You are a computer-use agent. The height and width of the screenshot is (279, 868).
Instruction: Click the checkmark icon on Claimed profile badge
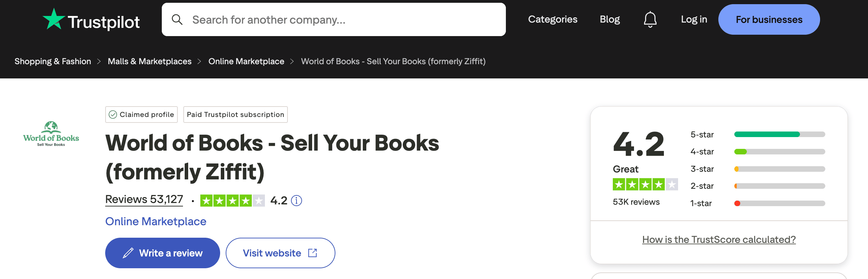(113, 114)
